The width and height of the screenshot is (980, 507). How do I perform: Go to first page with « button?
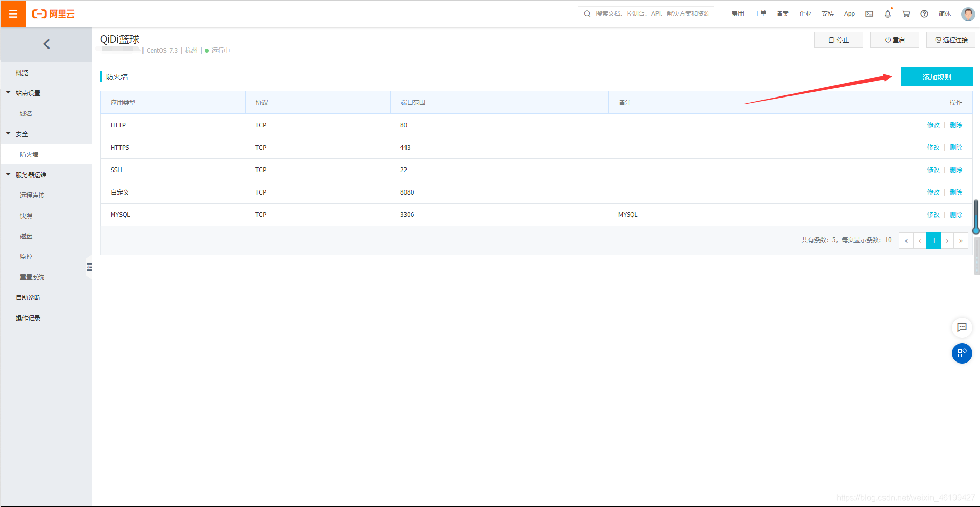(x=906, y=240)
